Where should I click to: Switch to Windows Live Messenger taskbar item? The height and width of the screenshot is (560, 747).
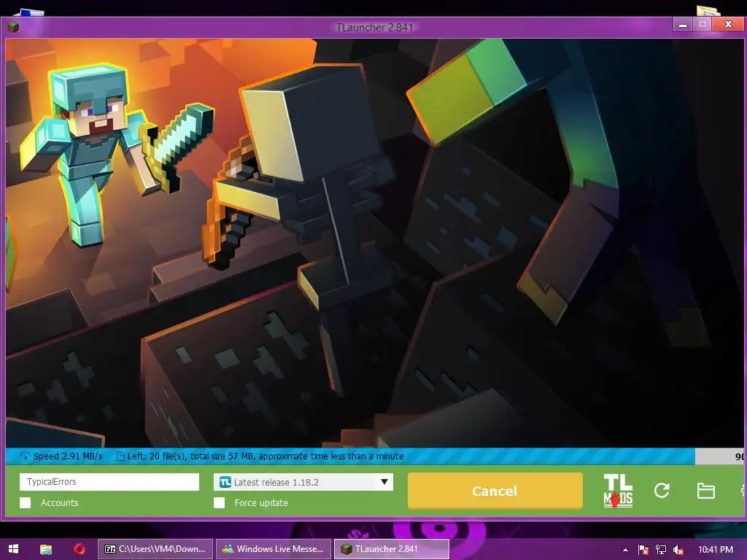click(274, 549)
